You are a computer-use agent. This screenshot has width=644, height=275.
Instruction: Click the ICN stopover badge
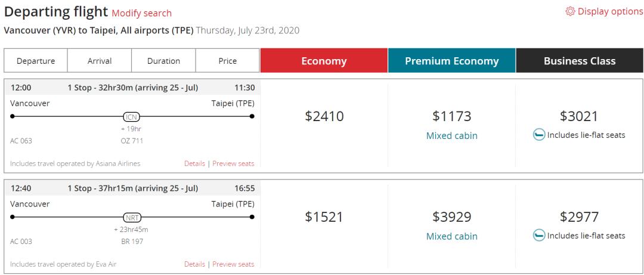131,116
